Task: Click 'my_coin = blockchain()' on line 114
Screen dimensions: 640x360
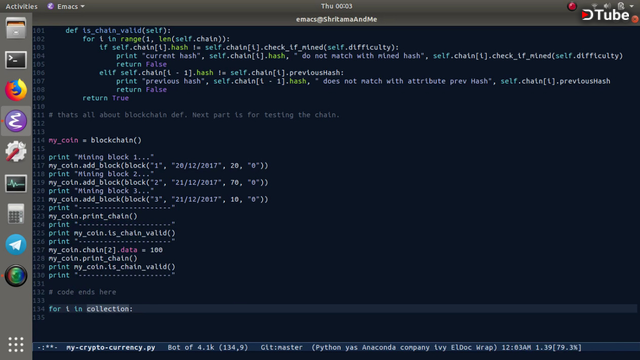Action: coord(95,140)
